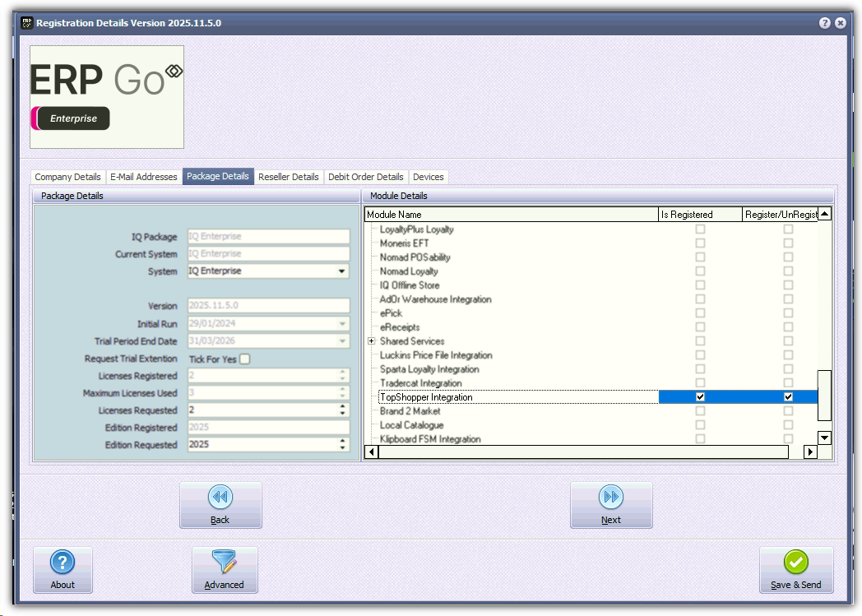862x616 pixels.
Task: Open the System dropdown list
Action: (x=341, y=271)
